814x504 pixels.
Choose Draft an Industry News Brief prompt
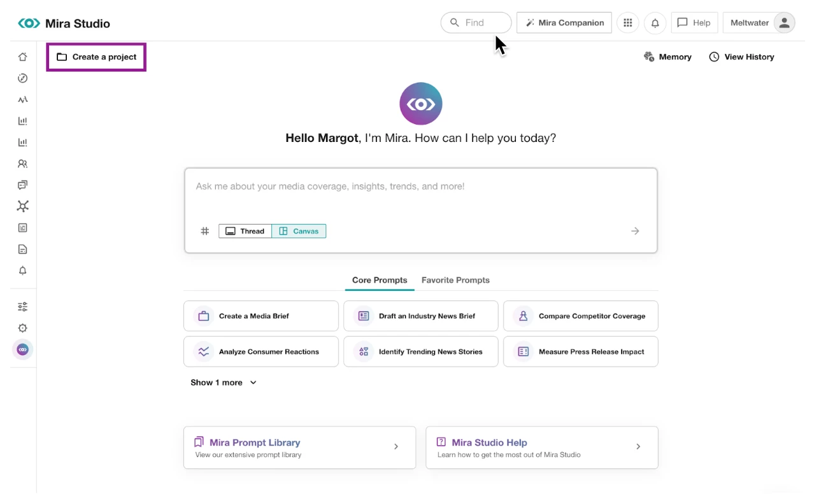click(421, 316)
